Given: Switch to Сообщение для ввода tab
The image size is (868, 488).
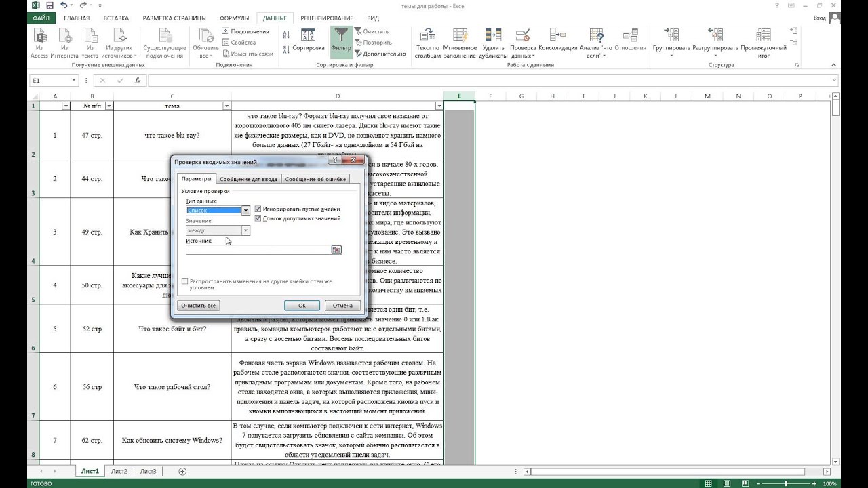Looking at the screenshot, I should pos(248,179).
